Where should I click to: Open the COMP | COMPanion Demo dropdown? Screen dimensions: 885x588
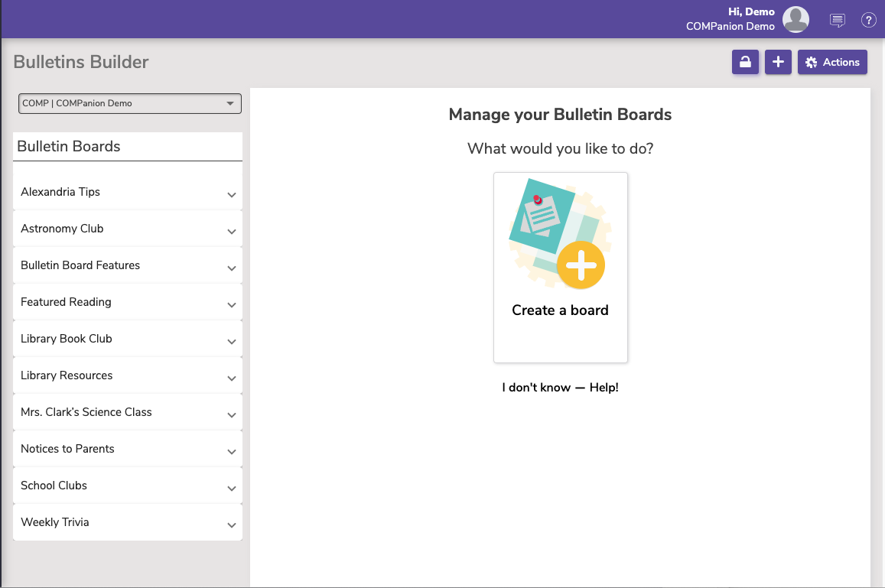tap(129, 103)
